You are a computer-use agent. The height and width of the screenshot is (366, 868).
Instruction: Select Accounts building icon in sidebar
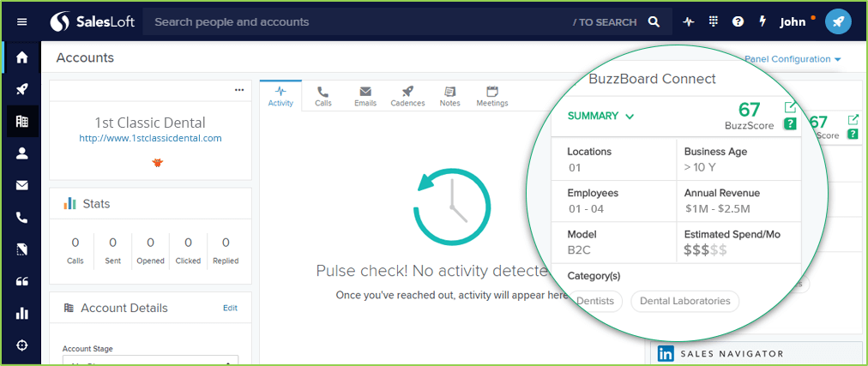[22, 121]
